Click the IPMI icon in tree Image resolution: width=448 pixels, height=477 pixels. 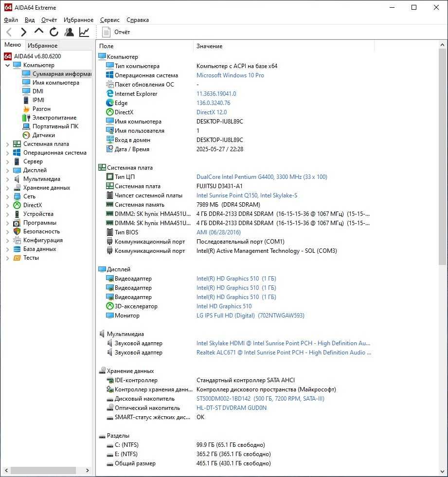point(26,100)
